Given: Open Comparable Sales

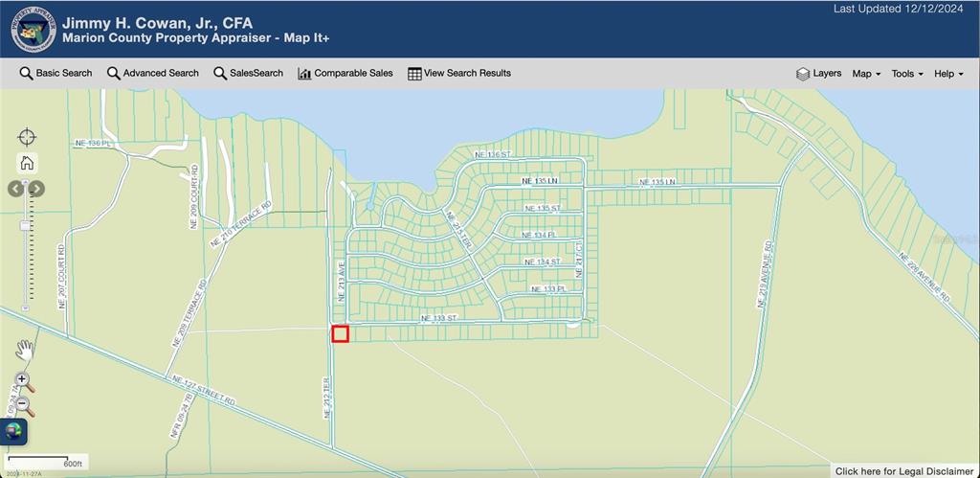Looking at the screenshot, I should 345,74.
